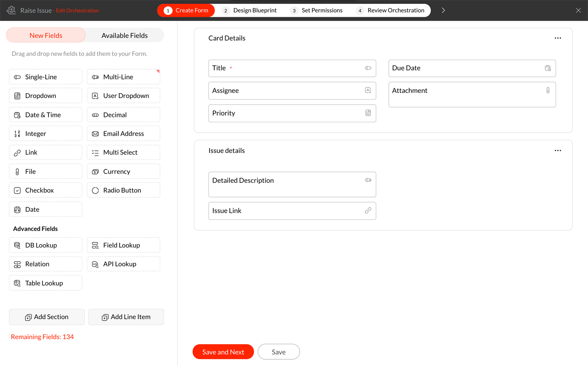Choose the Table Lookup advanced field icon

tap(17, 283)
